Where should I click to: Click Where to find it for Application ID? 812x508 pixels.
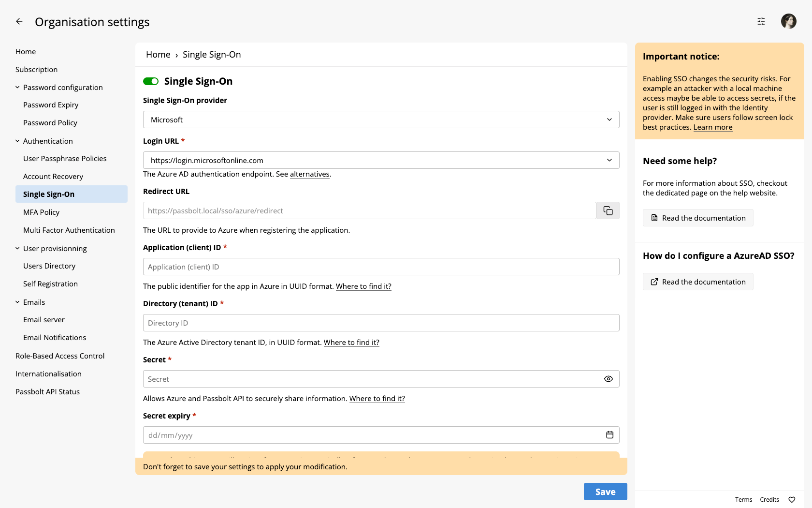[x=363, y=286]
